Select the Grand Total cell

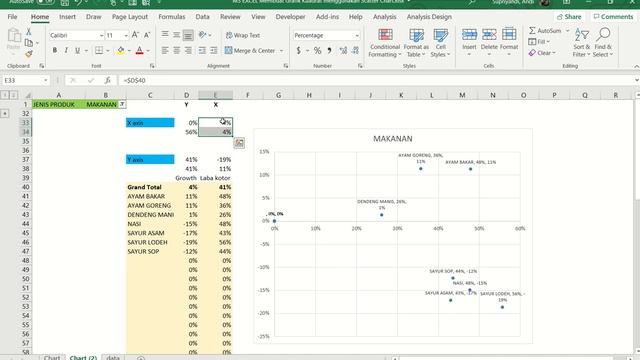click(x=150, y=187)
